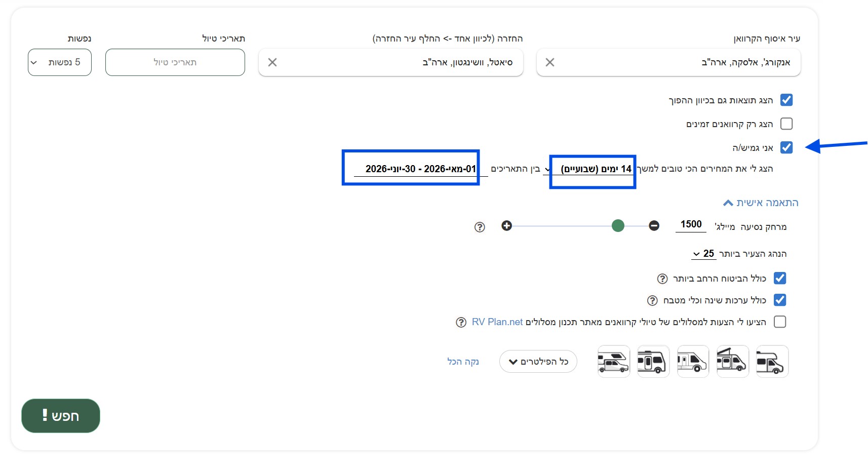Open help icon for widest insurance option
The width and height of the screenshot is (868, 470).
[662, 279]
